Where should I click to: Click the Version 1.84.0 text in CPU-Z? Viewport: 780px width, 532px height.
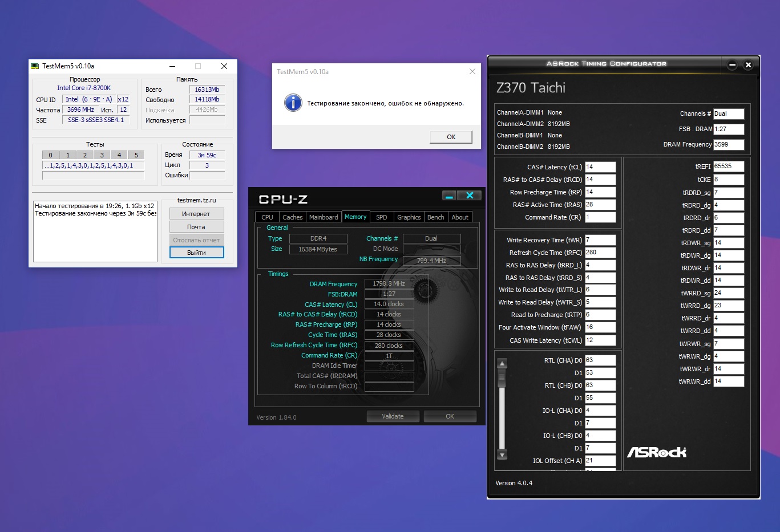276,417
